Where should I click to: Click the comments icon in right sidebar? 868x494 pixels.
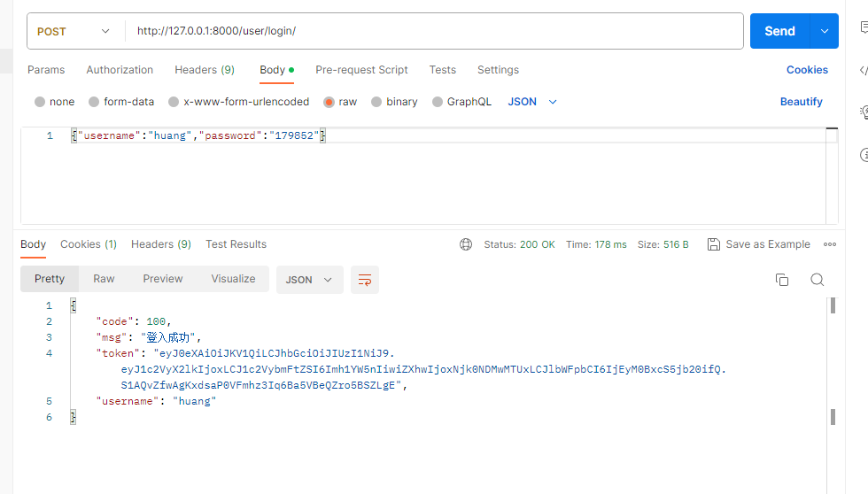click(864, 27)
